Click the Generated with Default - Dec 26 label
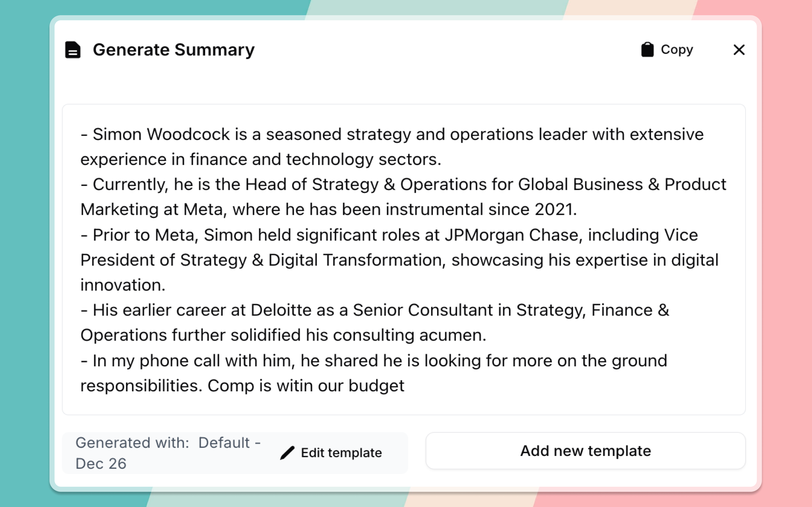This screenshot has height=507, width=812. pos(168,453)
